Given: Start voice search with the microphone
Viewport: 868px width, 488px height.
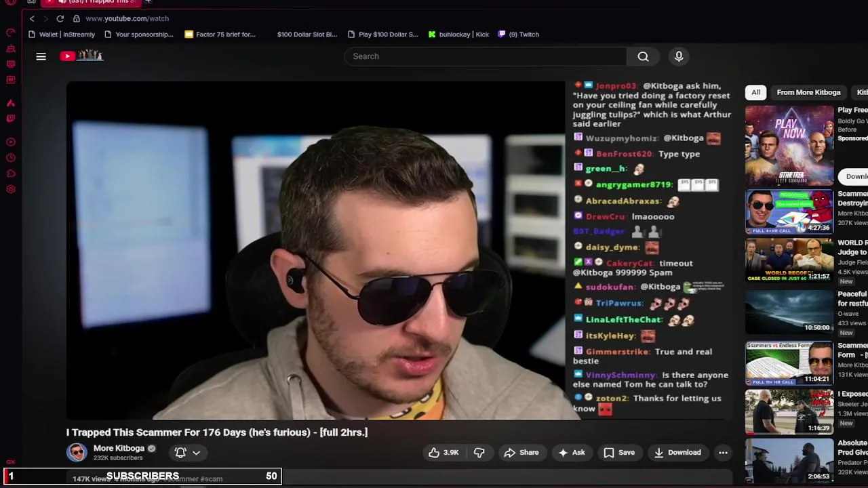Looking at the screenshot, I should [679, 56].
